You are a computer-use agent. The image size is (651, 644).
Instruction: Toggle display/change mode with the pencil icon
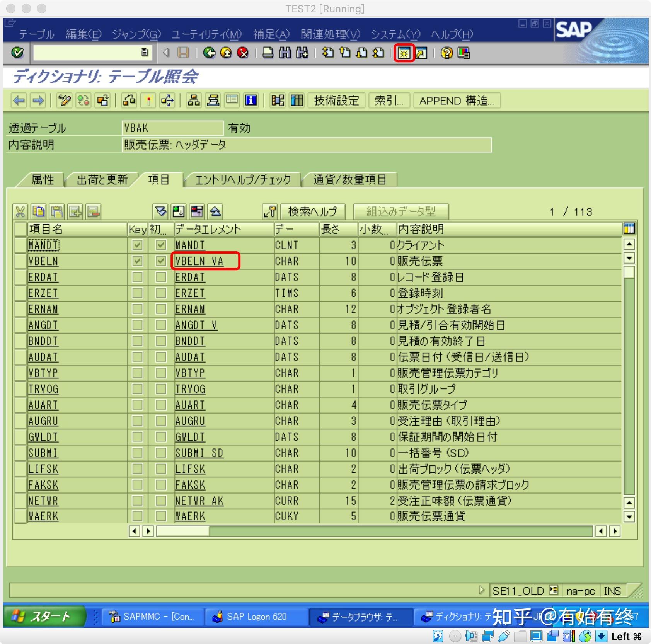tap(63, 101)
